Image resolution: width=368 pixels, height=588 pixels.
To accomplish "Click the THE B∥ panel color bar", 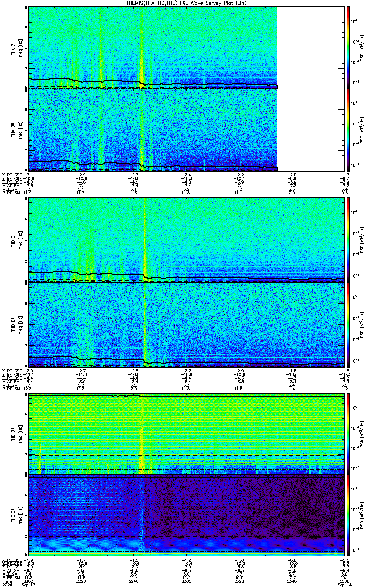I will 348,515.
